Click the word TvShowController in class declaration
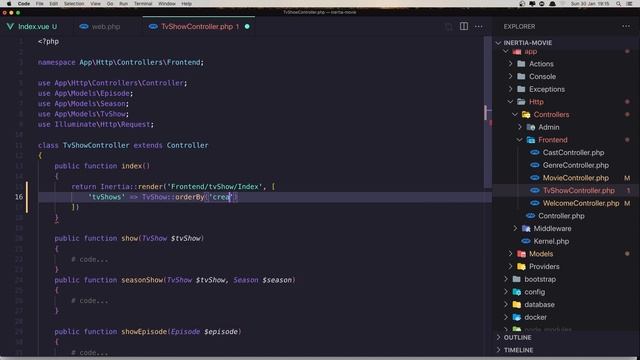Viewport: 640px width, 360px height. point(96,145)
